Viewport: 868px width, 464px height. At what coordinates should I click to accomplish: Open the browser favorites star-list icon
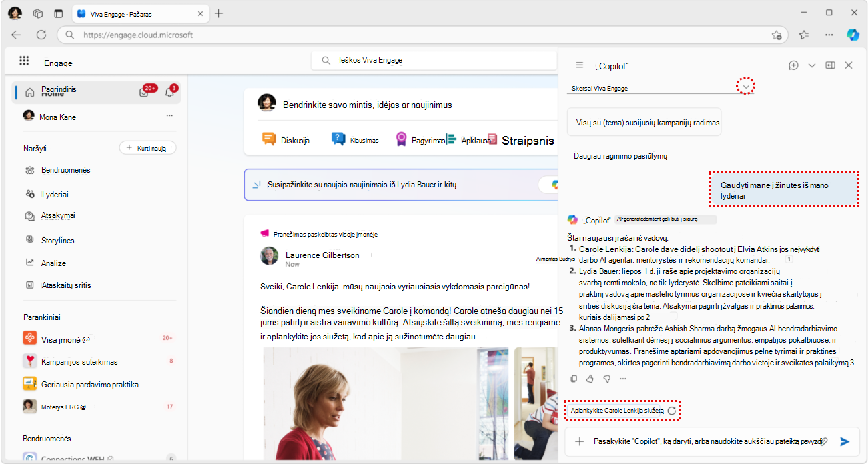coord(804,35)
